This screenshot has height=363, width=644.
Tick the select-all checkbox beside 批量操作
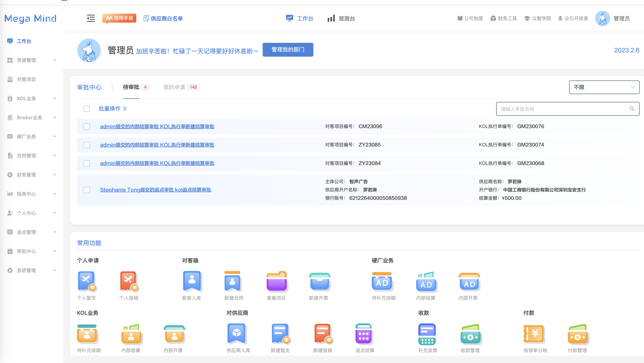coord(87,109)
